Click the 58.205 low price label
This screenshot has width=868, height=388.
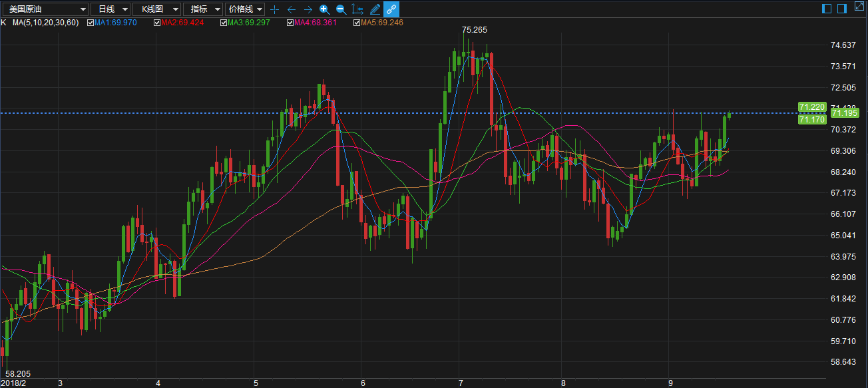[x=17, y=375]
